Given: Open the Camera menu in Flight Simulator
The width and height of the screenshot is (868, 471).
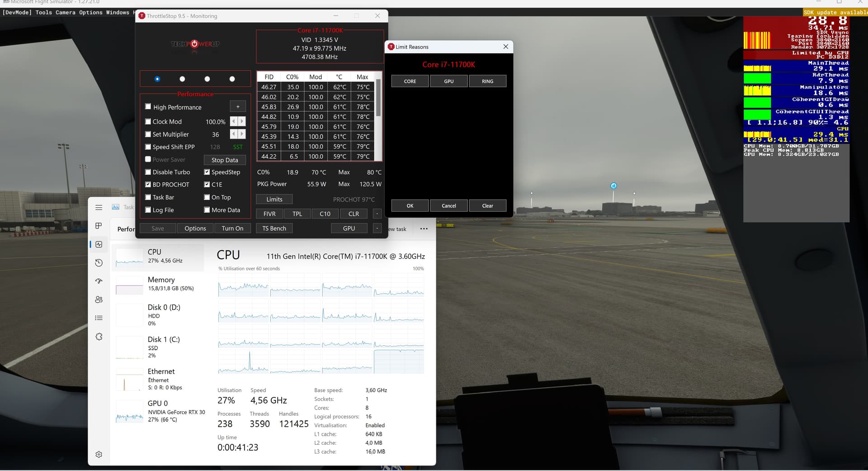Looking at the screenshot, I should (65, 12).
